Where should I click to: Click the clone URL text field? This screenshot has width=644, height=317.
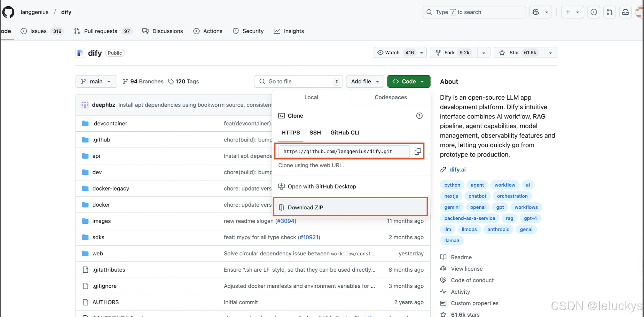344,152
